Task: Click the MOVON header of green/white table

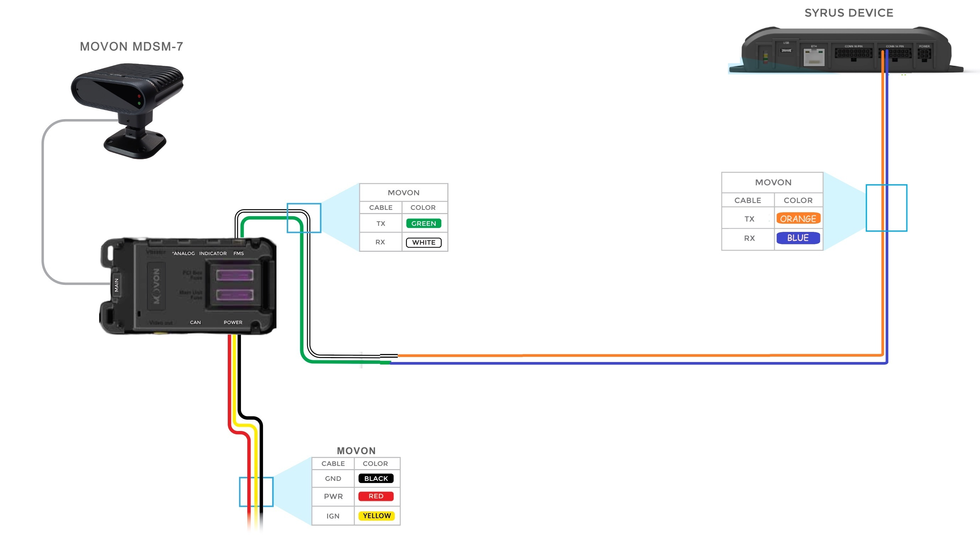Action: coord(403,193)
